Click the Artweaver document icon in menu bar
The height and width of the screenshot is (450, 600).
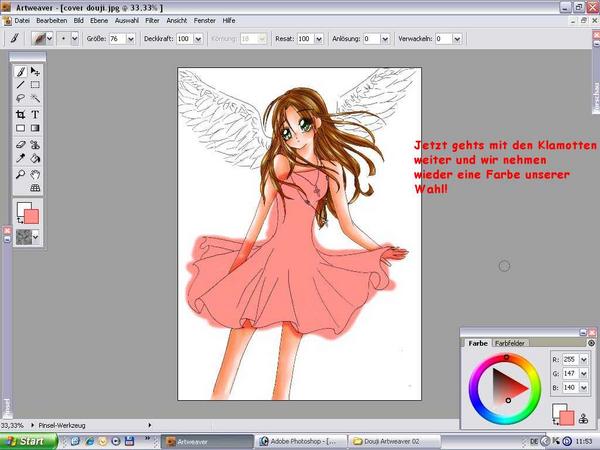[7, 21]
